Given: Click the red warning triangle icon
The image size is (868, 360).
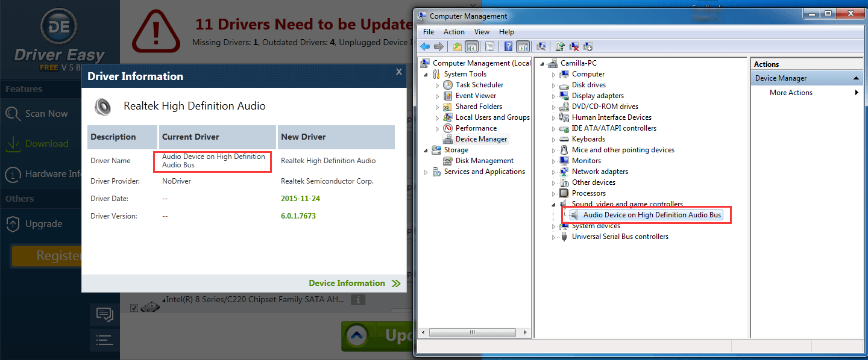Looking at the screenshot, I should tap(156, 31).
